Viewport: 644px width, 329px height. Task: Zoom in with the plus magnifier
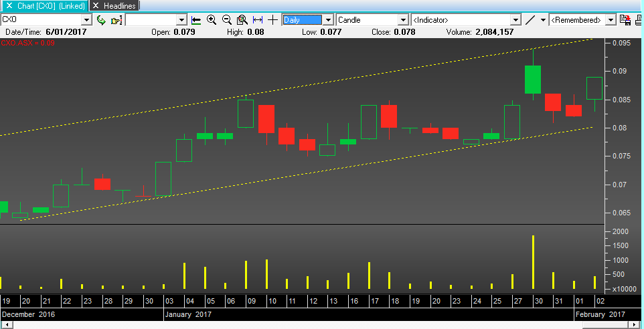pos(212,19)
